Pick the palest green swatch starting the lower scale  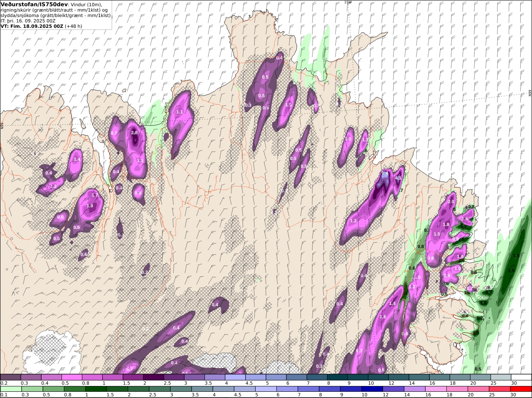tap(11, 389)
